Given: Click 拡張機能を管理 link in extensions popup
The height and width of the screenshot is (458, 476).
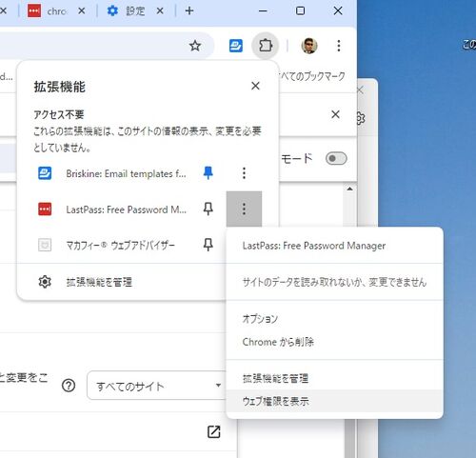Looking at the screenshot, I should point(99,282).
